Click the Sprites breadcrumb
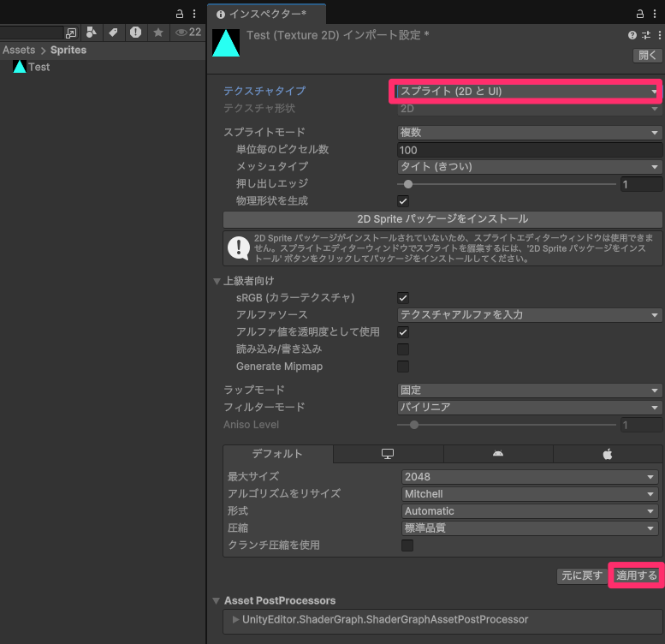Viewport: 665px width, 644px height. point(68,50)
